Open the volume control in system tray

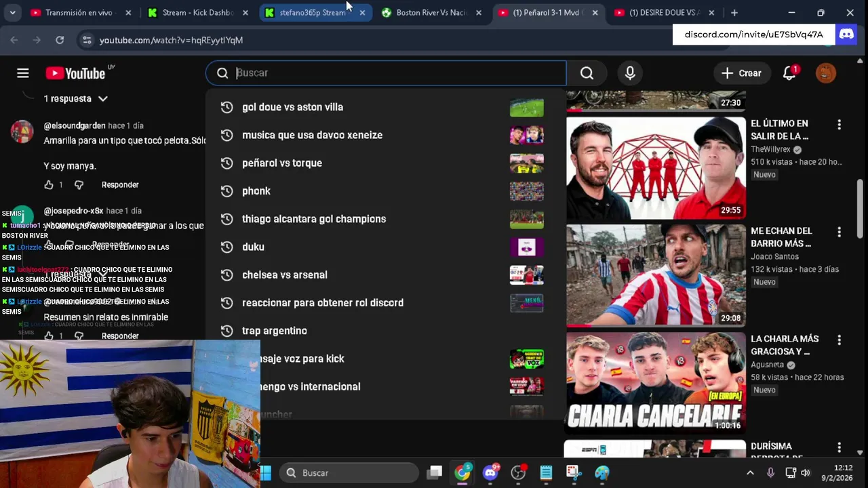click(x=806, y=472)
